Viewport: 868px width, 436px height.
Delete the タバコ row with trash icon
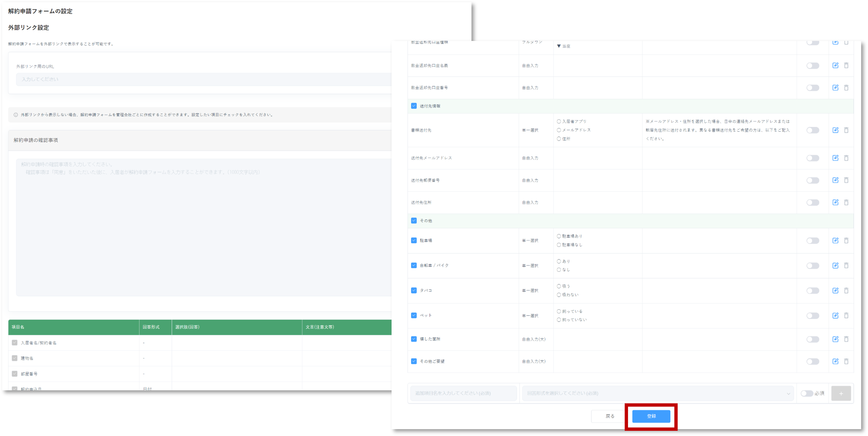point(846,290)
